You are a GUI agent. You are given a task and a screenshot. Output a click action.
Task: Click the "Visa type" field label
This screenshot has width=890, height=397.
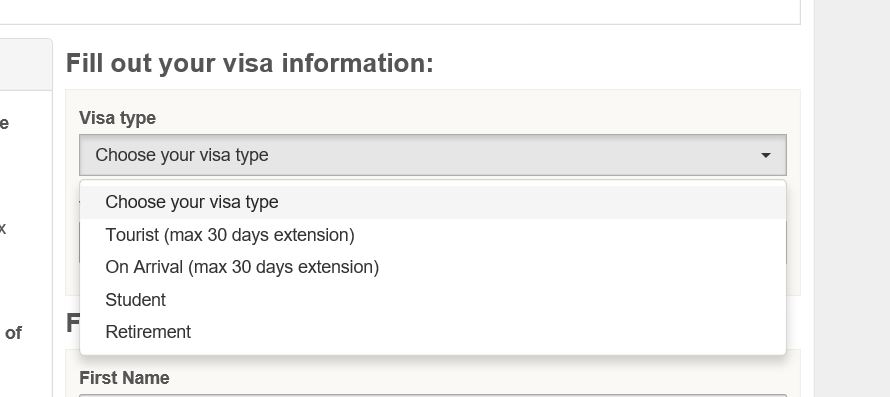[117, 118]
